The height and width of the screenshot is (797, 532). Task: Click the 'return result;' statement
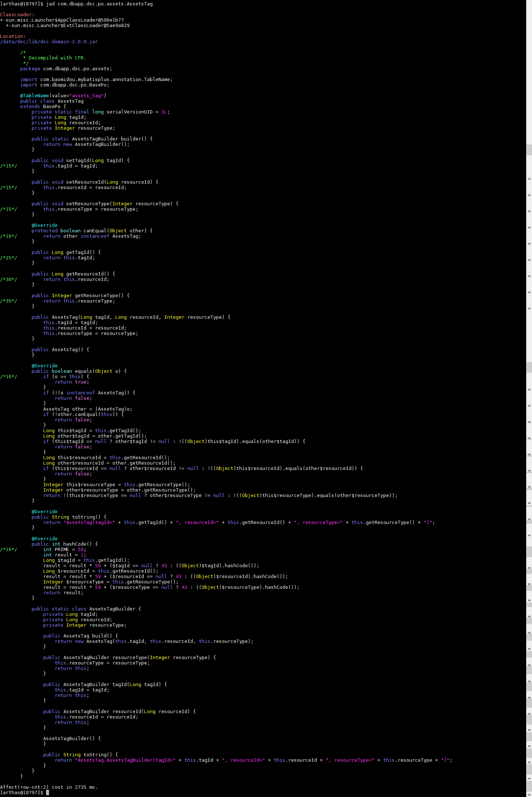click(x=63, y=593)
